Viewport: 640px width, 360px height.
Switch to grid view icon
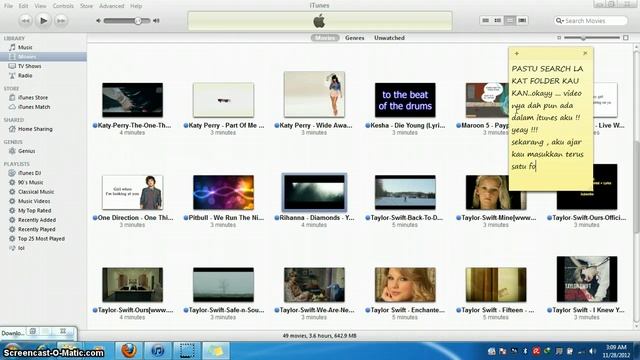click(x=510, y=20)
